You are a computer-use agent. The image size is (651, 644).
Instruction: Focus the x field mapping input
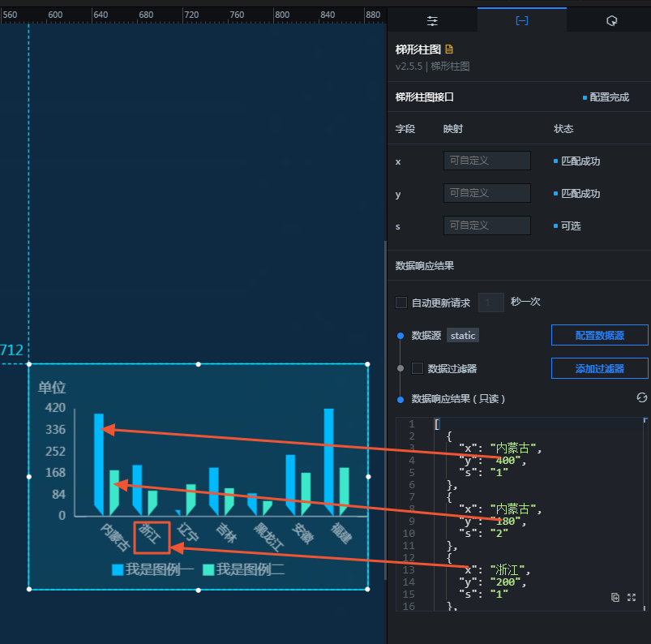click(x=487, y=161)
